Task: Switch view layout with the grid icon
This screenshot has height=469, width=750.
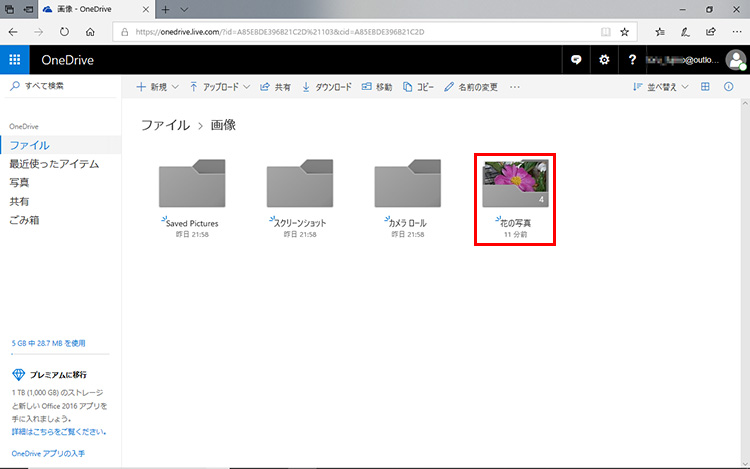Action: point(705,87)
